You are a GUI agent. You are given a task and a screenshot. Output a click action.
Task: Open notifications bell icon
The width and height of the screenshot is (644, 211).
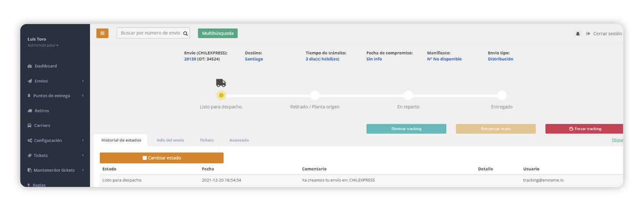coord(578,34)
